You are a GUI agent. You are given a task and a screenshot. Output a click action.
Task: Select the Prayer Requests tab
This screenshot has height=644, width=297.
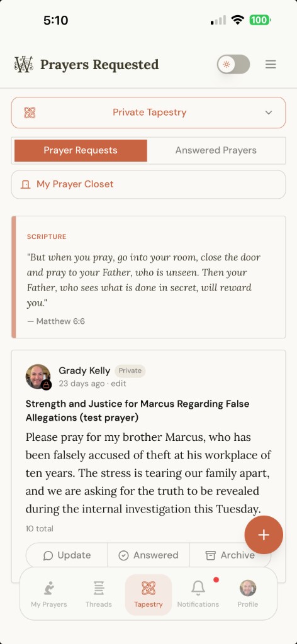point(81,150)
